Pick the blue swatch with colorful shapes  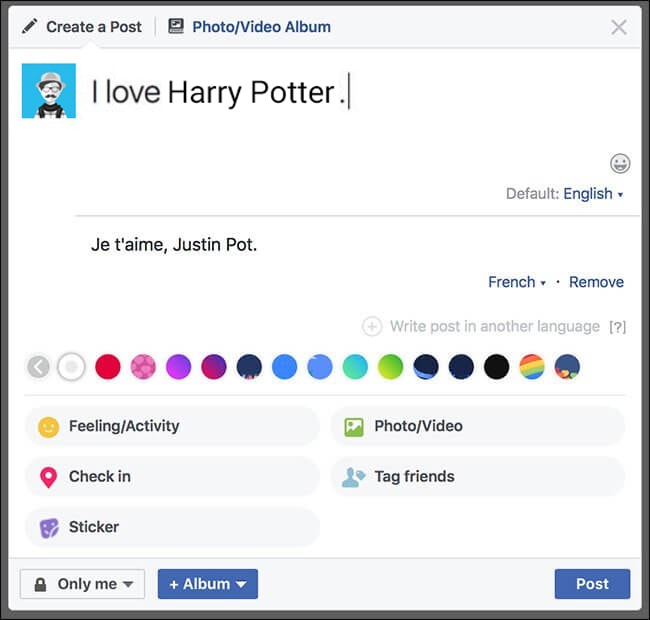click(x=567, y=367)
